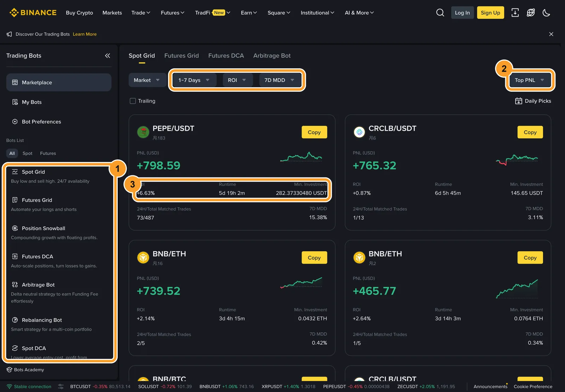
Task: Open the ROI filter dropdown
Action: 237,80
